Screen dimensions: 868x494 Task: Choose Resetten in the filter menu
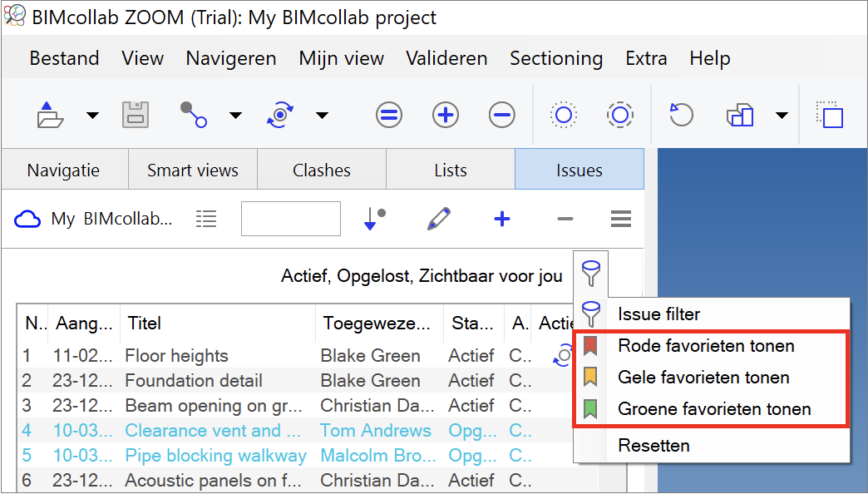point(712,445)
